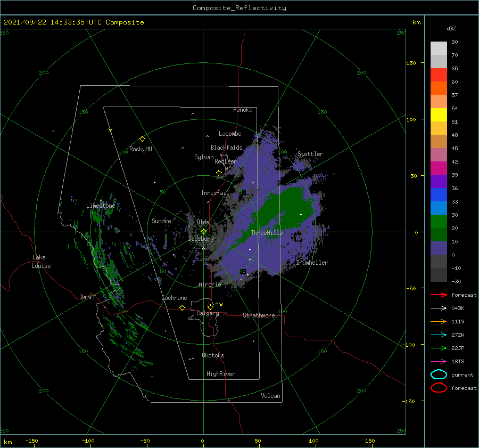Click the Limestone label

tap(101, 206)
